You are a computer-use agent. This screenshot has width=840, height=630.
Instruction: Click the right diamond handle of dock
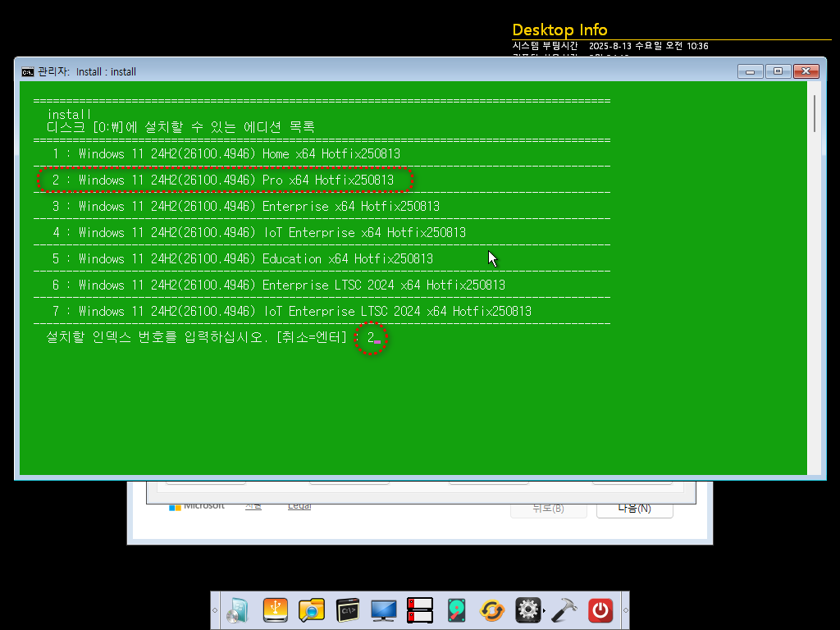click(x=625, y=610)
